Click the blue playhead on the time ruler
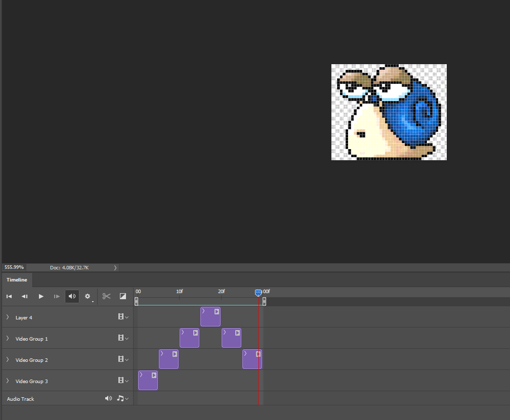 tap(259, 293)
